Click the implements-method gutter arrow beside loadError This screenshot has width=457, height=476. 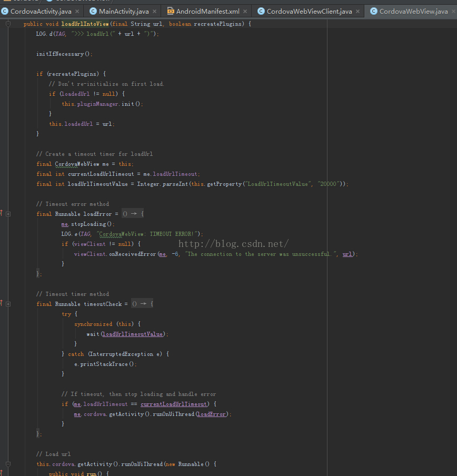coord(2,213)
